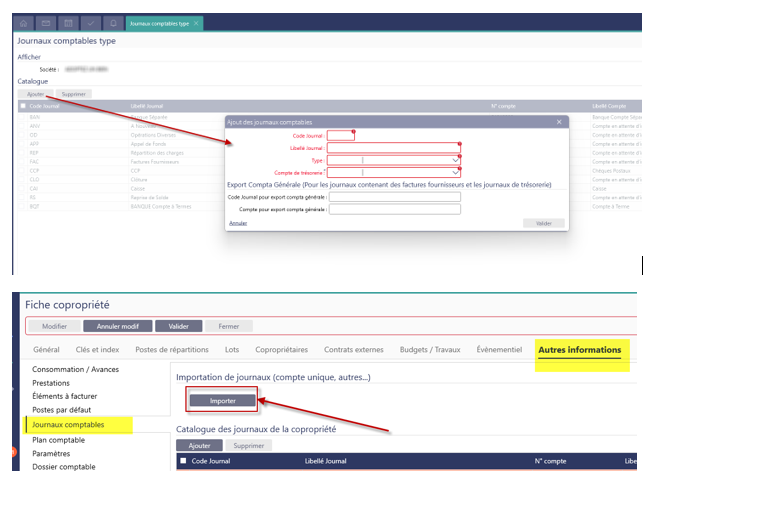
Task: Close the Journaux comptables type tab
Action: pos(196,23)
